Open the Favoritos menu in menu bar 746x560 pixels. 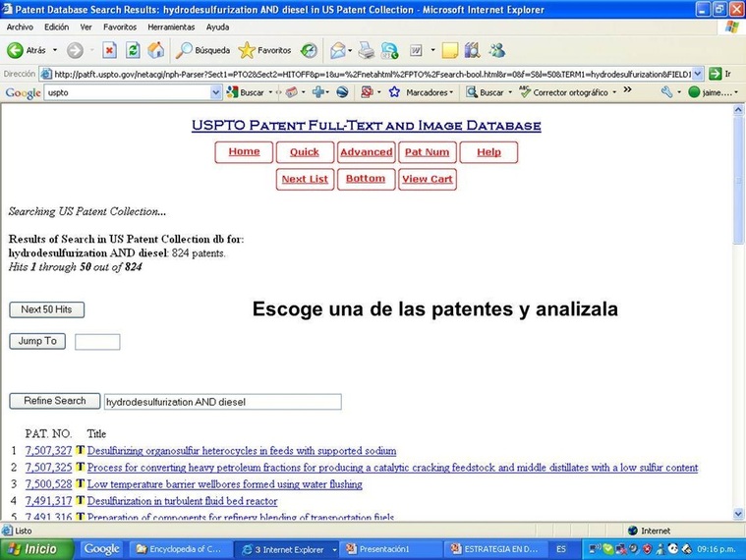[x=120, y=28]
